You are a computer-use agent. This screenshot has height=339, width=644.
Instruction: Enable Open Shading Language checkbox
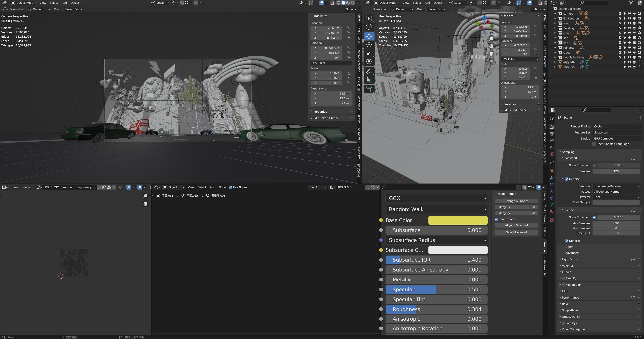[594, 144]
